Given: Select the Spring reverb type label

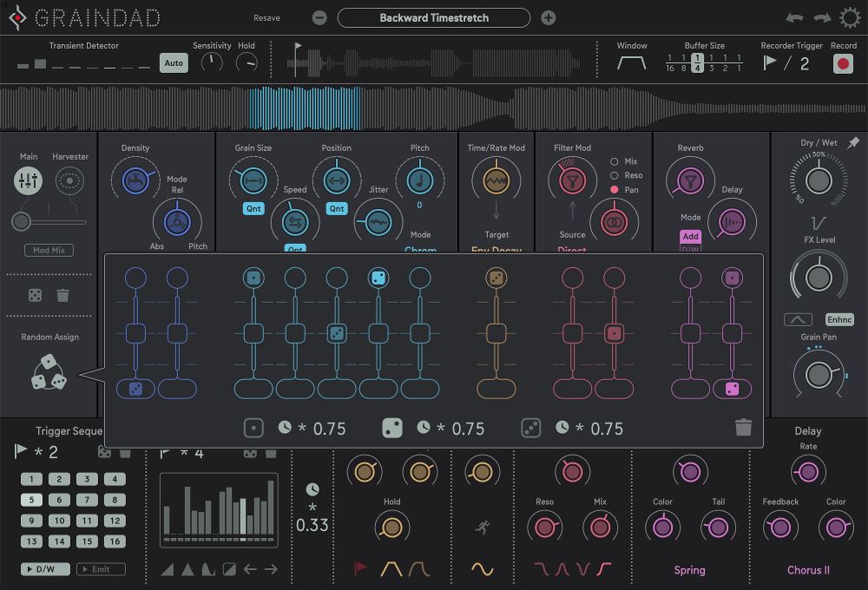Looking at the screenshot, I should 689,570.
